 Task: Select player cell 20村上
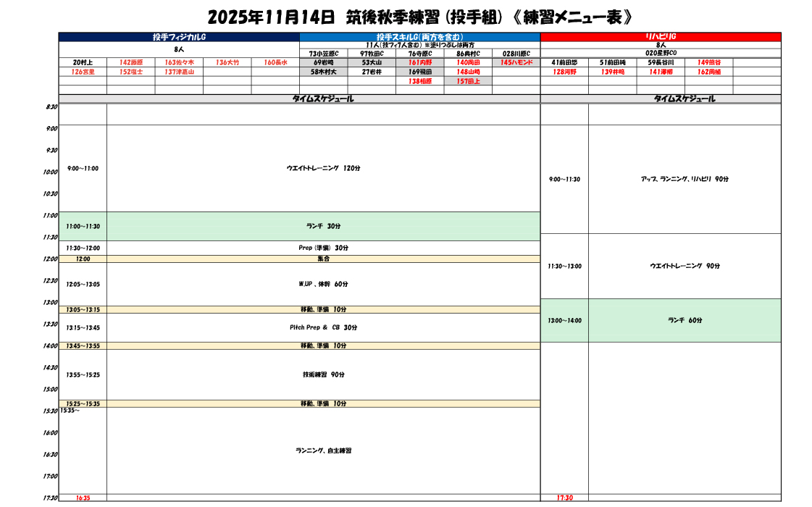pos(83,63)
